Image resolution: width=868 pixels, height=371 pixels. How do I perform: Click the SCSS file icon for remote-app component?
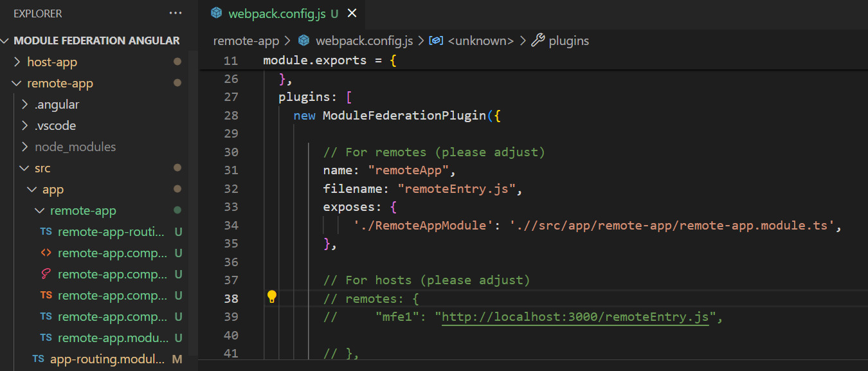(46, 275)
